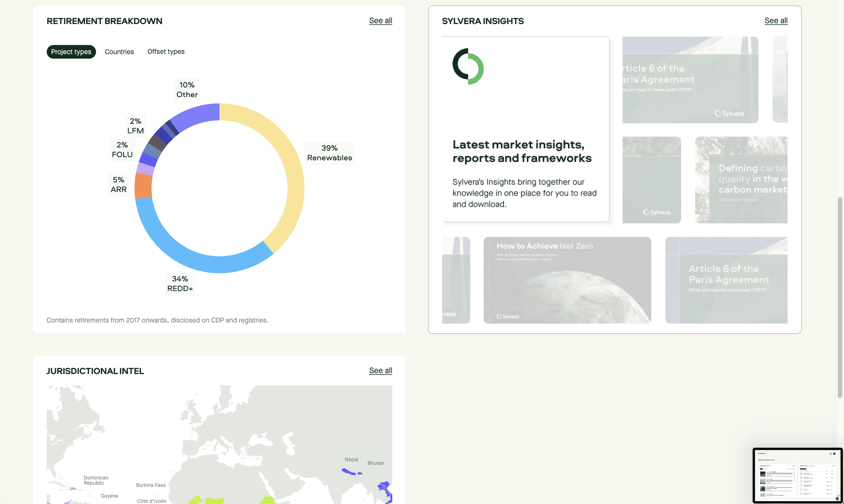Viewport: 844px width, 504px height.
Task: Open How to Achieve Net Zero card
Action: [567, 280]
